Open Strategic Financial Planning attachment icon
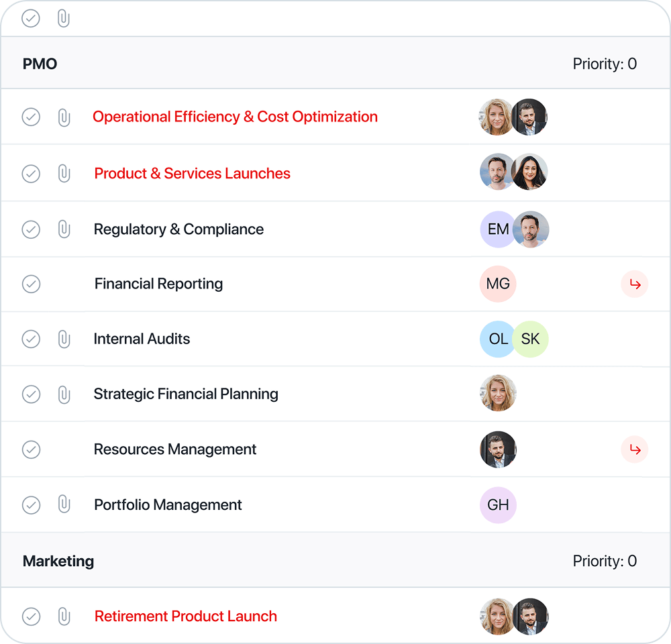 [x=64, y=394]
